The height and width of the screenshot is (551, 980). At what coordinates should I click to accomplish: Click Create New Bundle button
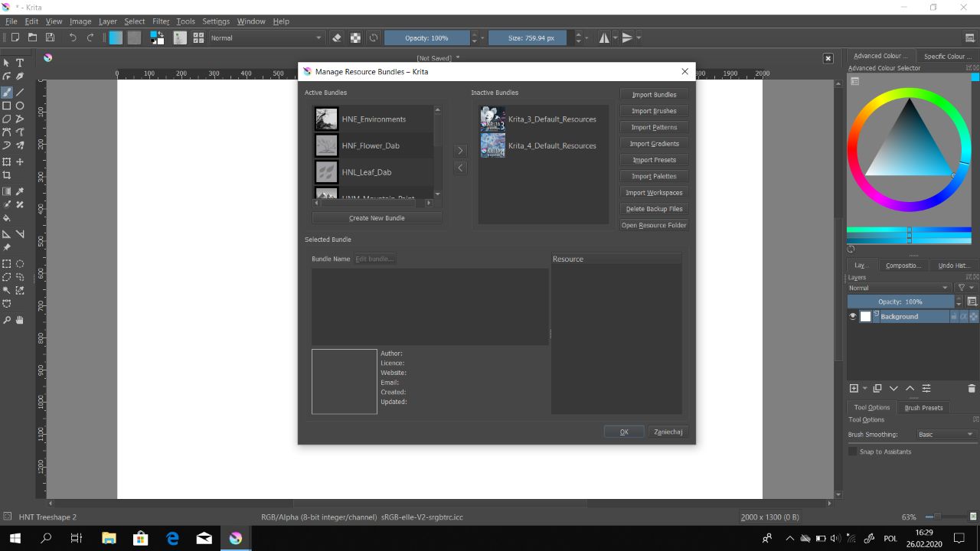pyautogui.click(x=377, y=218)
